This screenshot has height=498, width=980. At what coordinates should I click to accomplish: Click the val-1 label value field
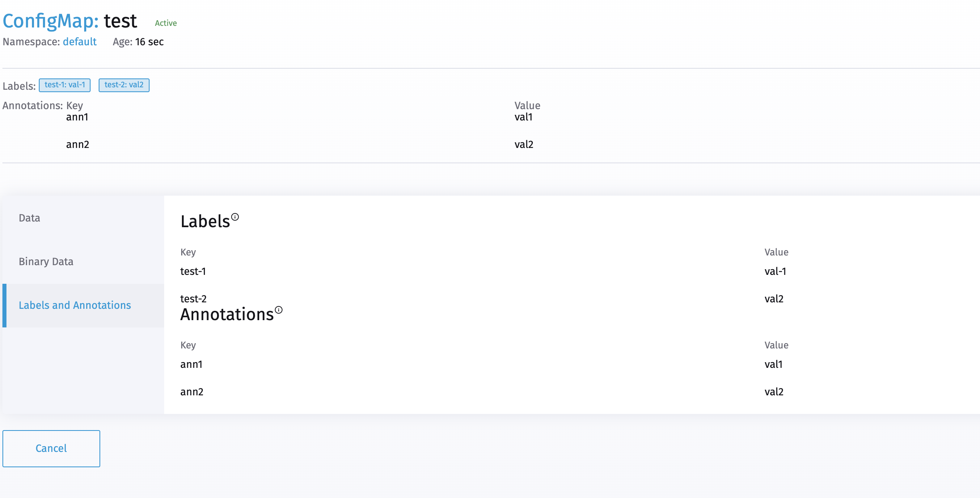(775, 272)
